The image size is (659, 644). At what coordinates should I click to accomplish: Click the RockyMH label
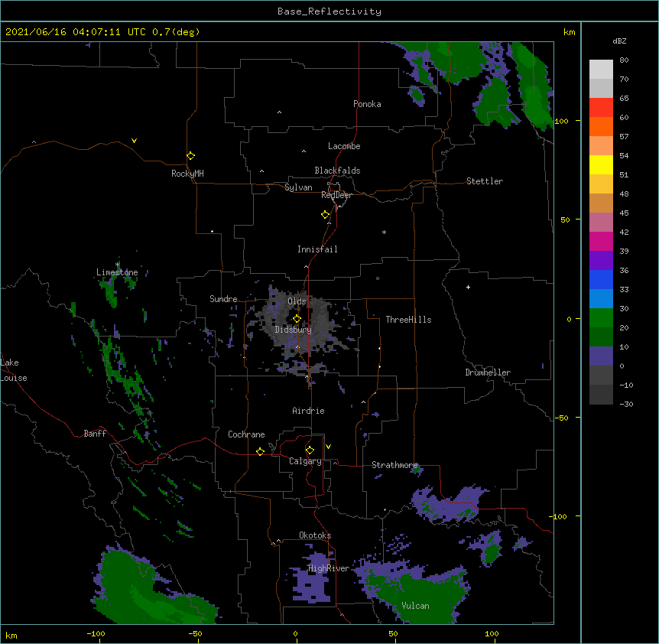tap(187, 174)
